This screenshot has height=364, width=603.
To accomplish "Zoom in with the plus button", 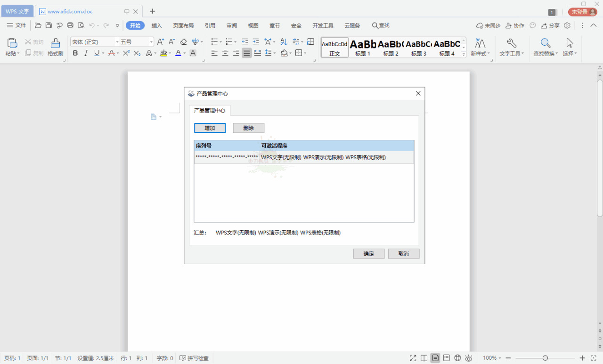I will 582,358.
